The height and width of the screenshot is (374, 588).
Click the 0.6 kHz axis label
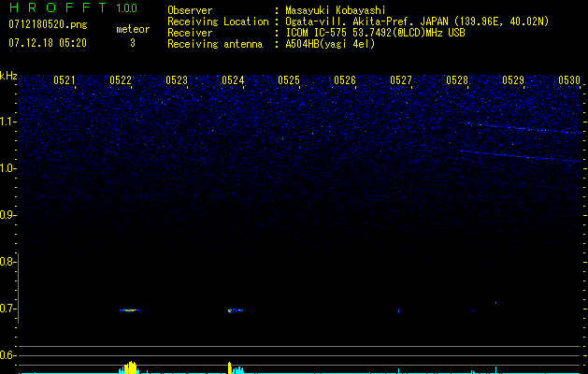tap(7, 355)
